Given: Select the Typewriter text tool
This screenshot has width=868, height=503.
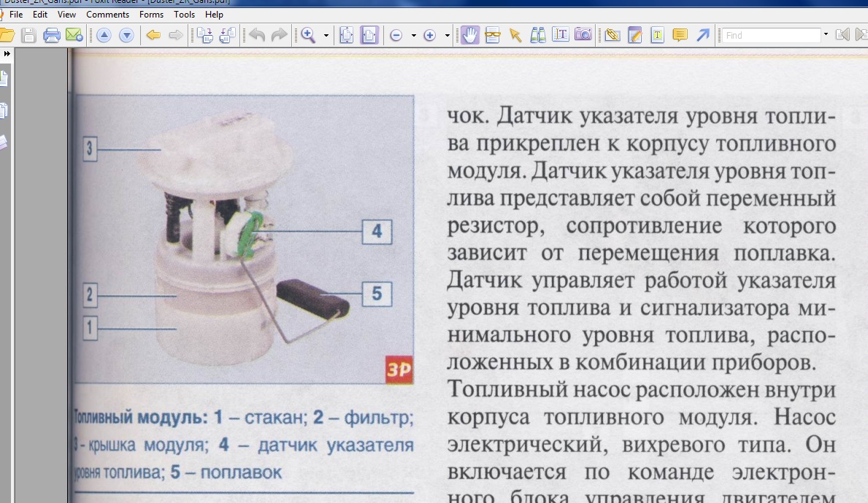Looking at the screenshot, I should click(657, 36).
